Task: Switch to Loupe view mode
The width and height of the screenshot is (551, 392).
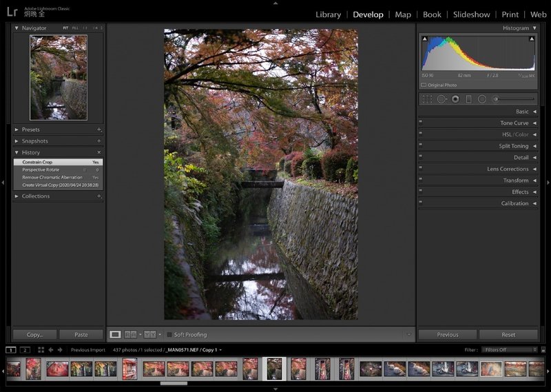Action: [x=115, y=334]
